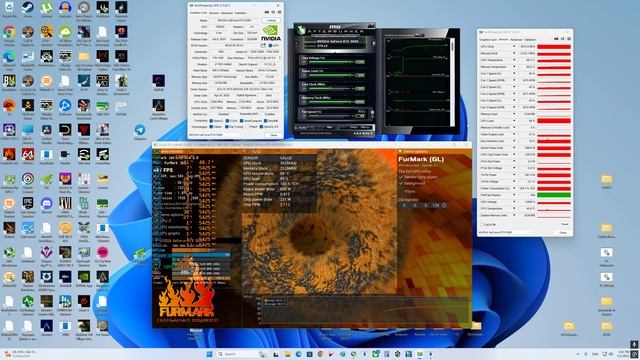Open the GPU Voltage sensor dropdown arrow
This screenshot has width=640, height=360.
(x=514, y=202)
